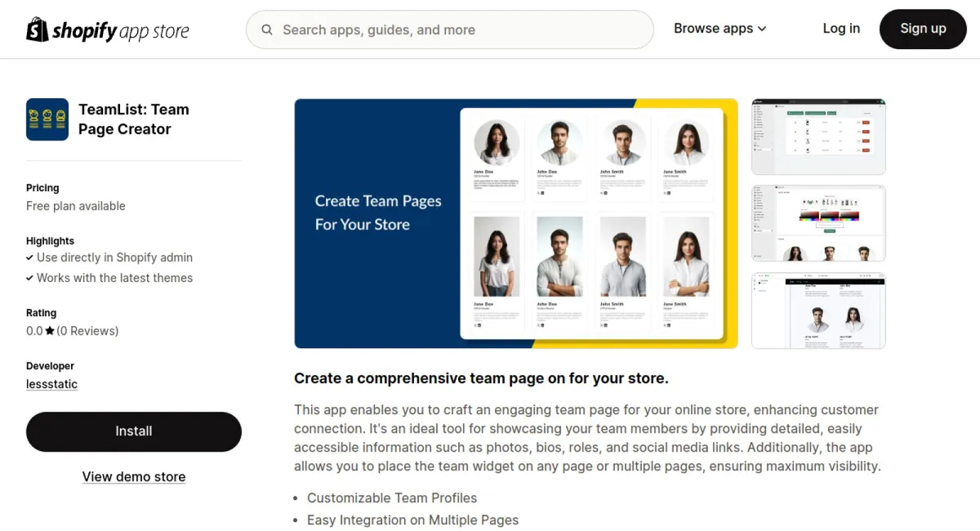Select the bottom team-page preview thumbnail
Image resolution: width=980 pixels, height=531 pixels.
click(817, 310)
